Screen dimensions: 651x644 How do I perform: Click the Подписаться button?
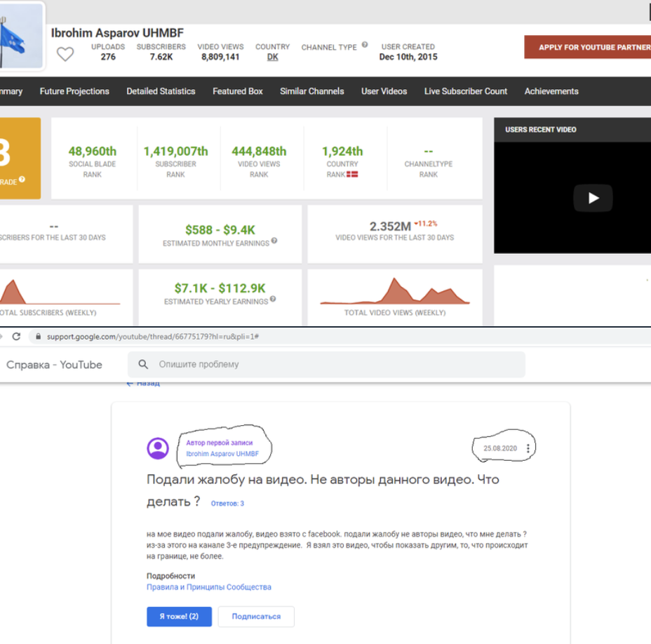tap(256, 617)
